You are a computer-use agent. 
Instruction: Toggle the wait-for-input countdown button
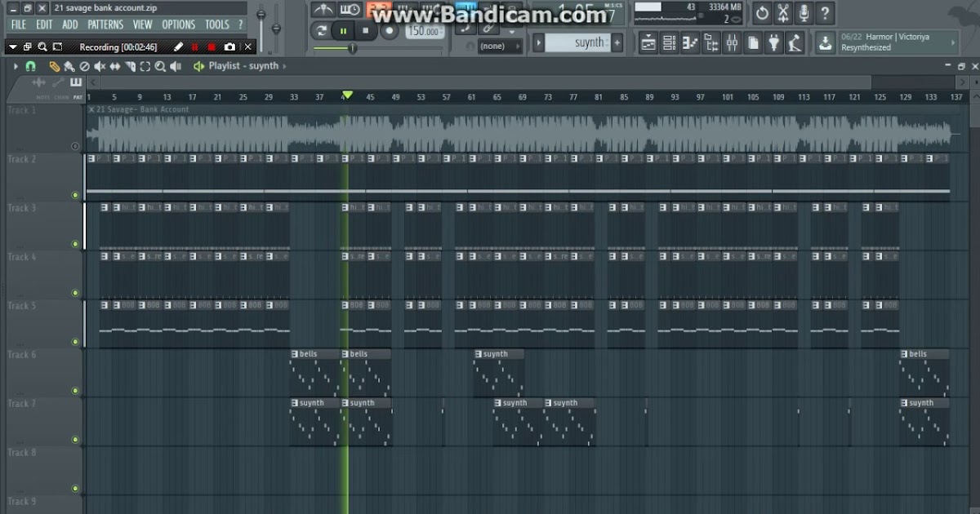click(x=350, y=10)
